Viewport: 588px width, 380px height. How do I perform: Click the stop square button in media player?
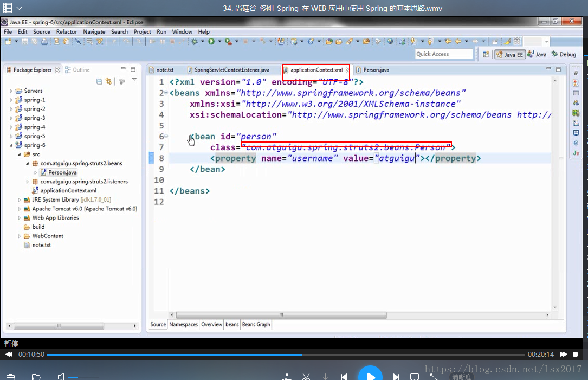pos(575,354)
